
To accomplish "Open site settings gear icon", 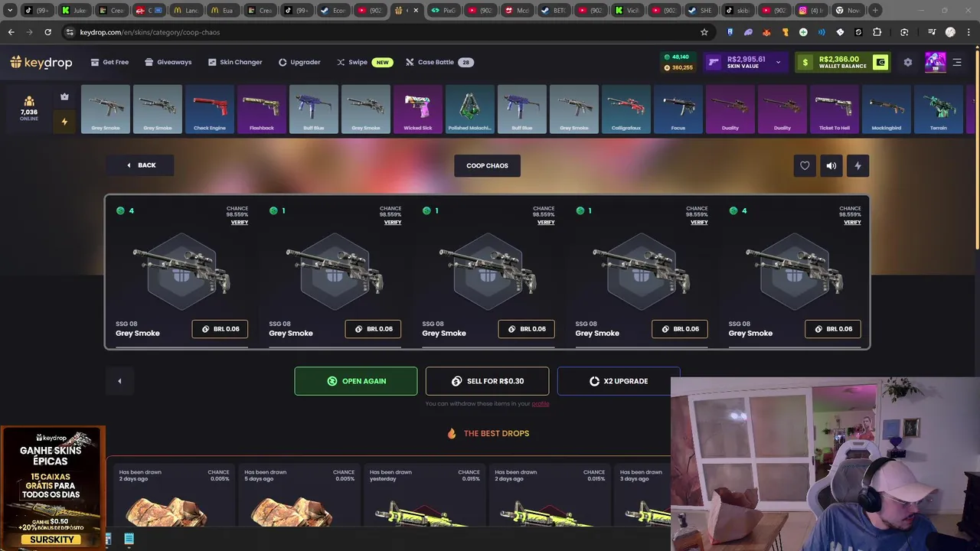I will click(908, 62).
